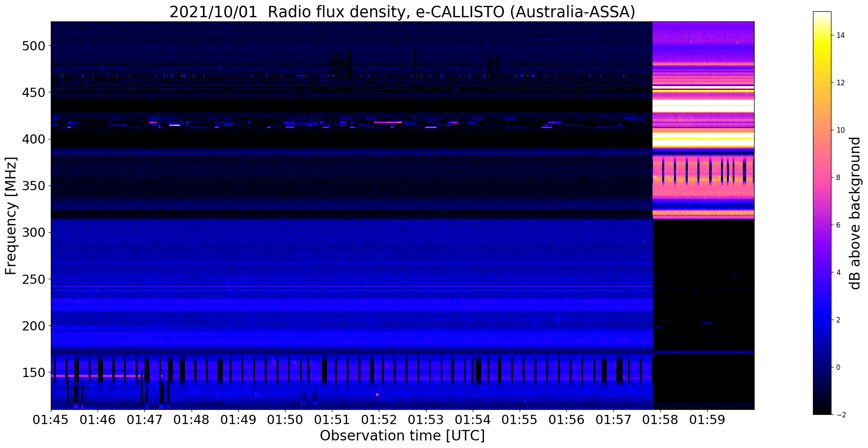Click the colorbar tick label 14
This screenshot has width=868, height=448.
(x=841, y=35)
